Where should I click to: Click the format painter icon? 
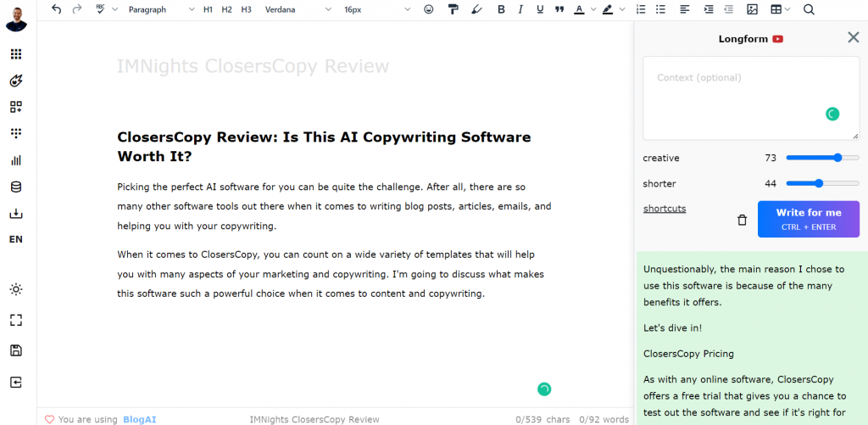click(x=453, y=9)
